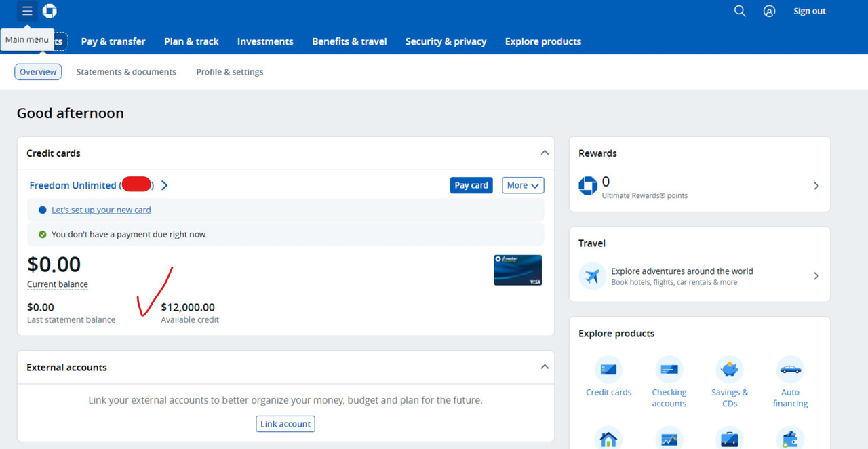Click Explore adventures around the world text

(682, 271)
